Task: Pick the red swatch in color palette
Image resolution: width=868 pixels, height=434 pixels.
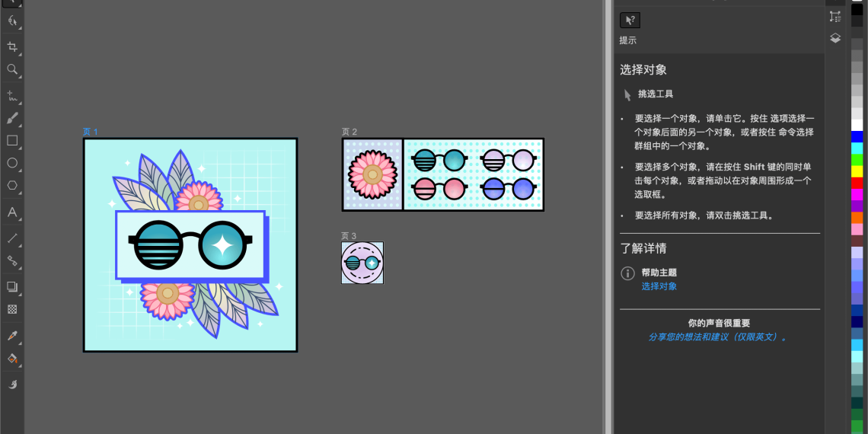Action: pos(857,183)
